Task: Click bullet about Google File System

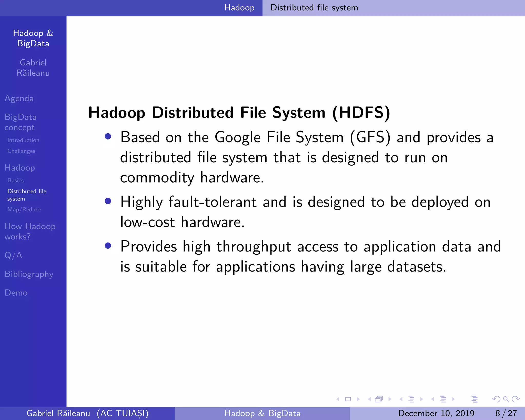Action: click(x=307, y=157)
